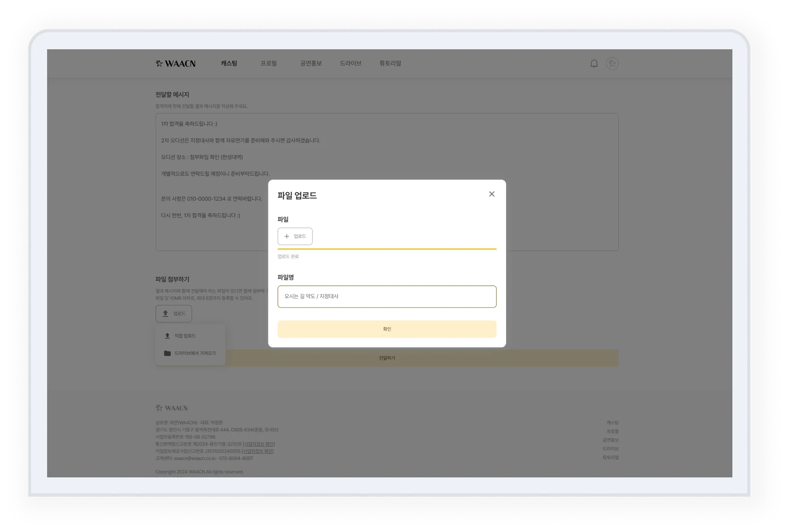The width and height of the screenshot is (787, 532).
Task: Click the notification bell icon
Action: tap(594, 64)
